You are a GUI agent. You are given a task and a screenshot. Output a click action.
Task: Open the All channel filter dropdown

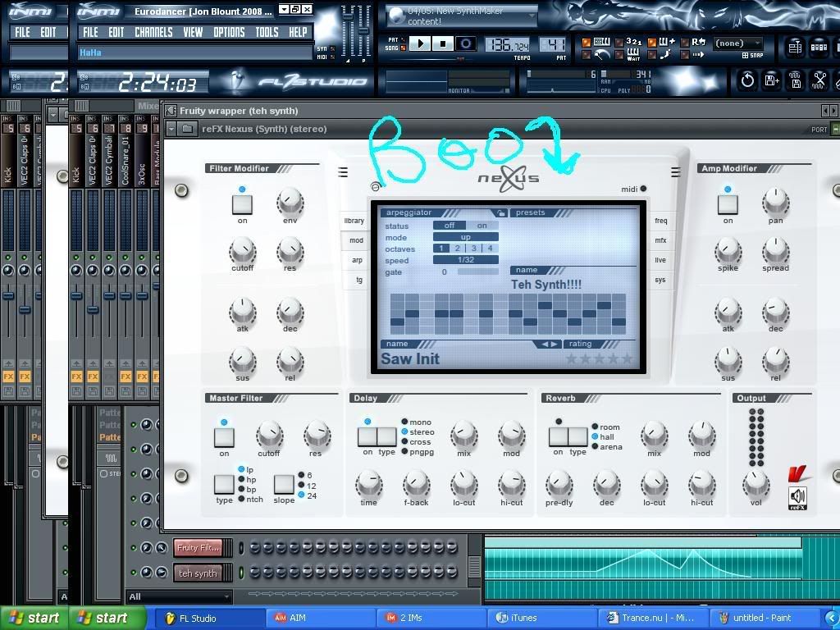(x=180, y=596)
